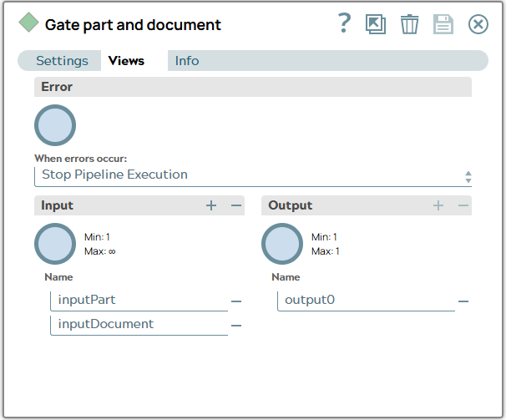Screen dimensions: 506x420
Task: Click the dropdown arrows for error behavior
Action: tap(468, 177)
